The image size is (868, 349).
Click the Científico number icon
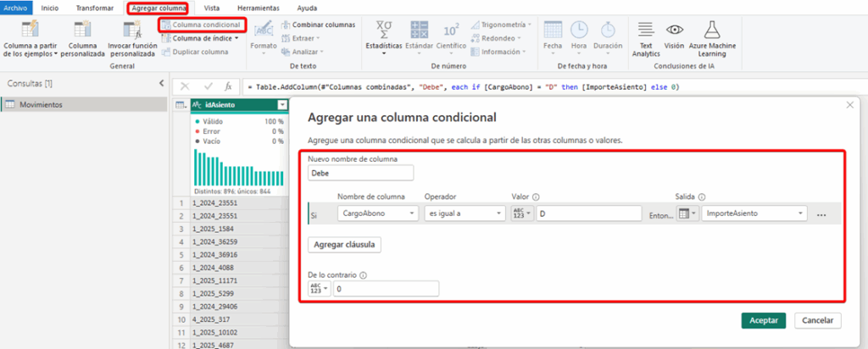tap(451, 30)
